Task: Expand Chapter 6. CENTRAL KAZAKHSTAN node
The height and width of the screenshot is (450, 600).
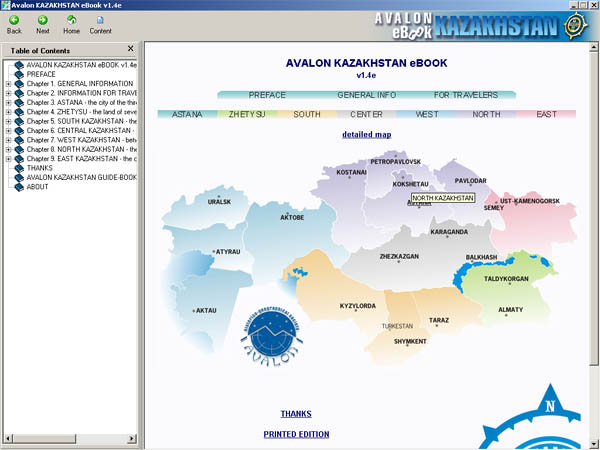Action: [x=8, y=130]
